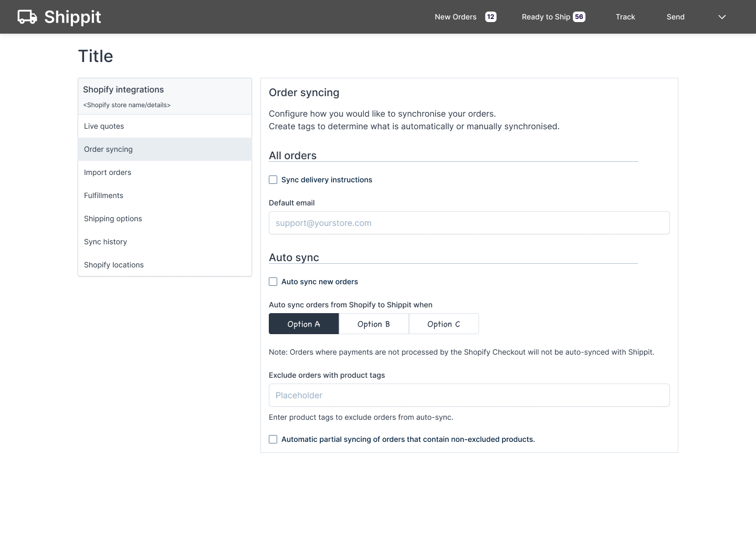Click the Default email input field

469,223
